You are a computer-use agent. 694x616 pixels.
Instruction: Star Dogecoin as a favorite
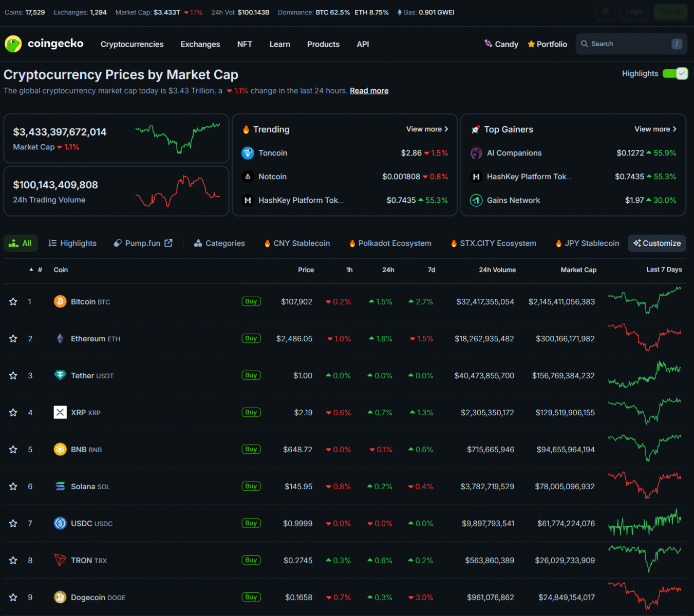[13, 598]
